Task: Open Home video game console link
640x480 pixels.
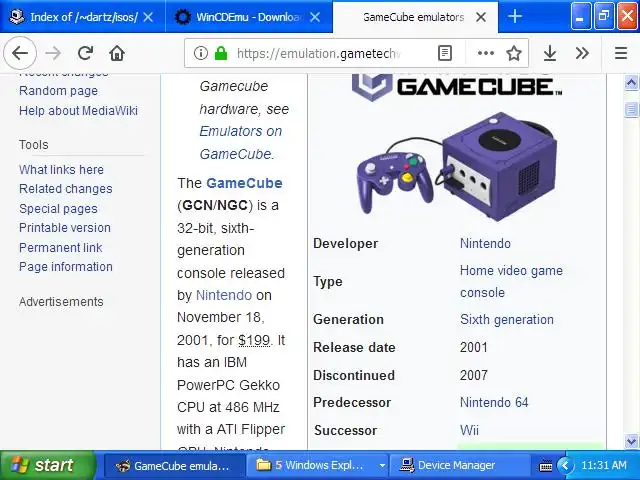Action: [511, 281]
